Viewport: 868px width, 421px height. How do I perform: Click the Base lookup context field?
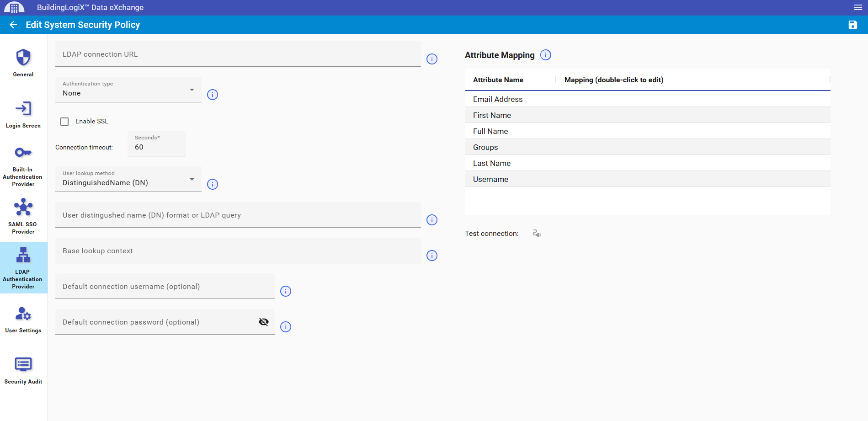click(x=238, y=250)
